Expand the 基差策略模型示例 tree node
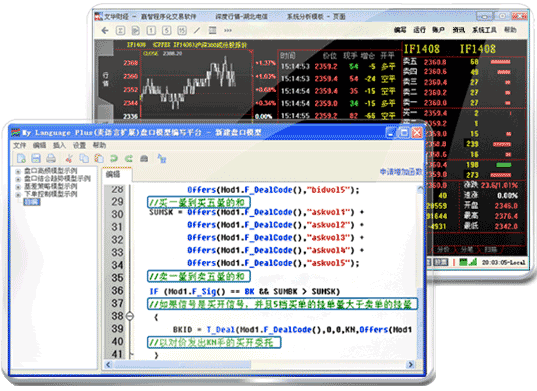The image size is (537, 391). click(18, 187)
